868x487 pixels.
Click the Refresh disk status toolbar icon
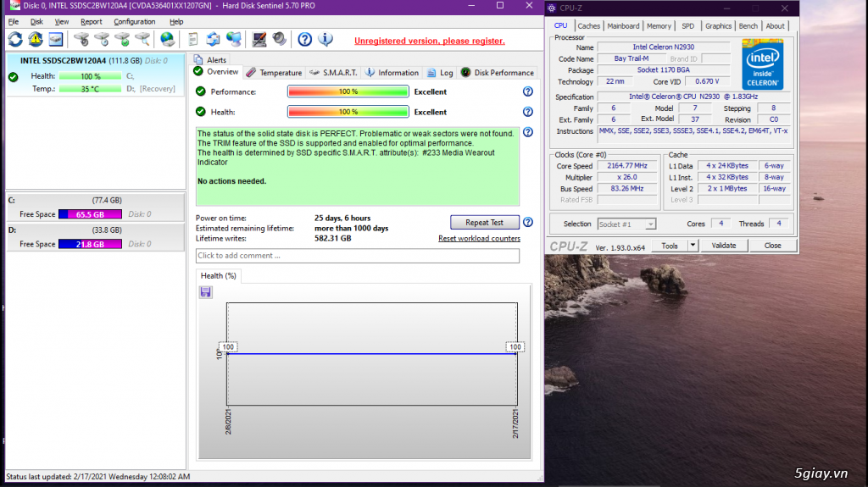tap(15, 39)
